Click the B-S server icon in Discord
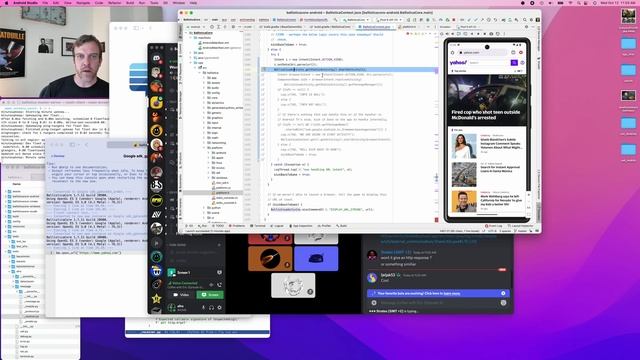 pos(156,187)
